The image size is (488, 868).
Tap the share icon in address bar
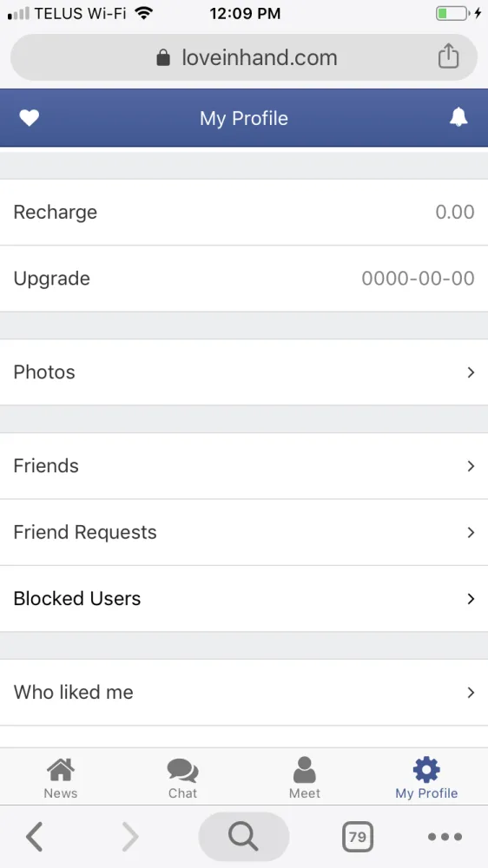(448, 56)
